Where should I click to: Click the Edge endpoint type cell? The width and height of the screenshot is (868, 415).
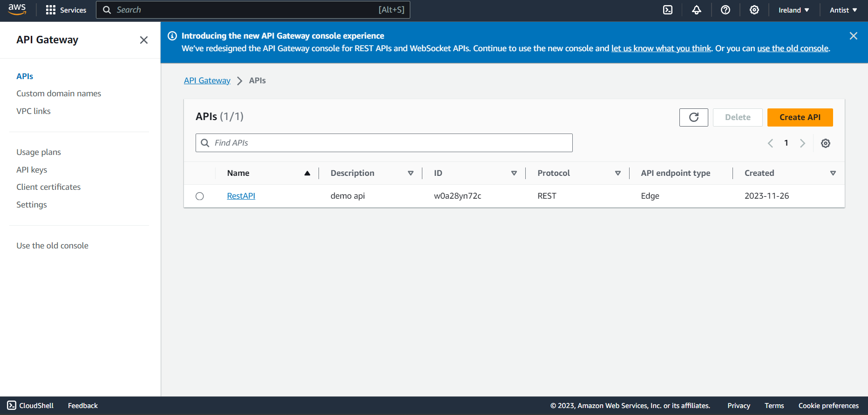coord(650,196)
